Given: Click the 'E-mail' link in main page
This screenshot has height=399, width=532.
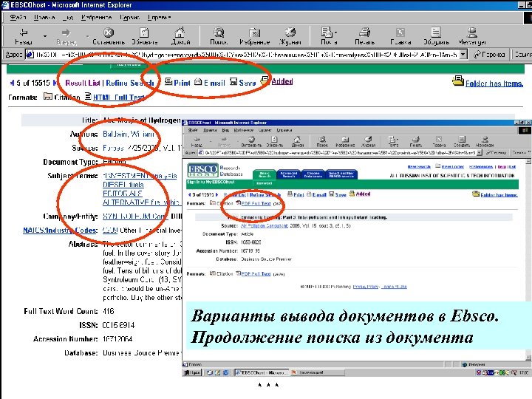Looking at the screenshot, I should pos(214,83).
